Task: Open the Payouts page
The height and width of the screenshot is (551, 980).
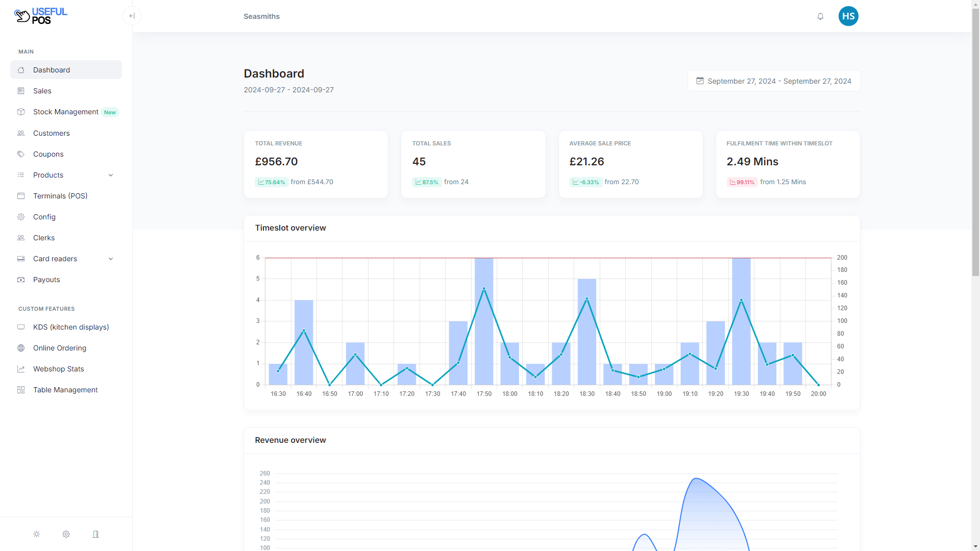Action: [66, 280]
